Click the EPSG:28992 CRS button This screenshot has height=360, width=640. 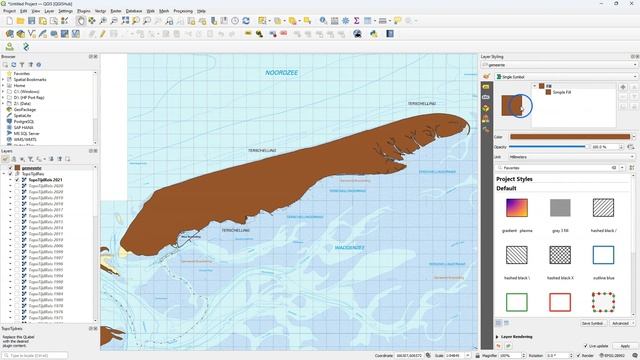(x=613, y=356)
